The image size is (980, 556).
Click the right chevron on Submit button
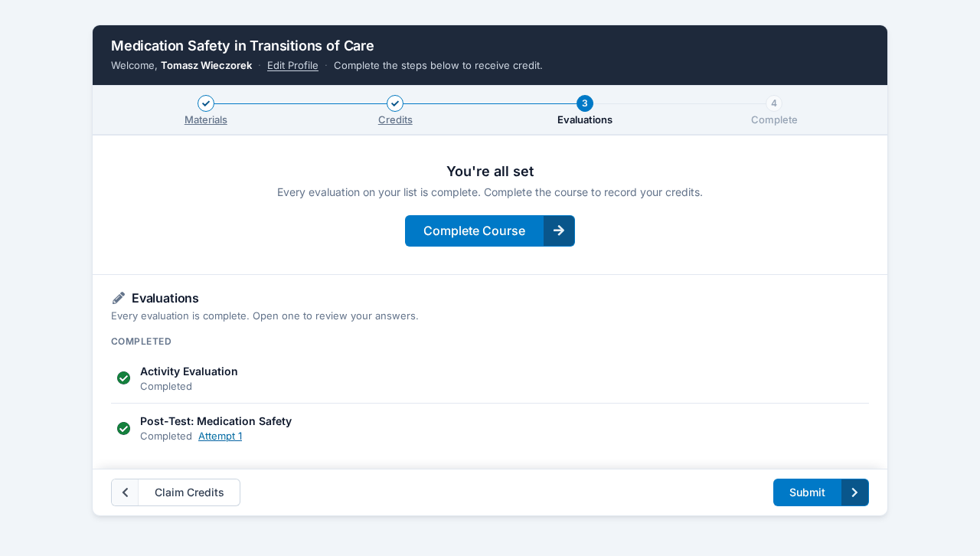coord(854,492)
